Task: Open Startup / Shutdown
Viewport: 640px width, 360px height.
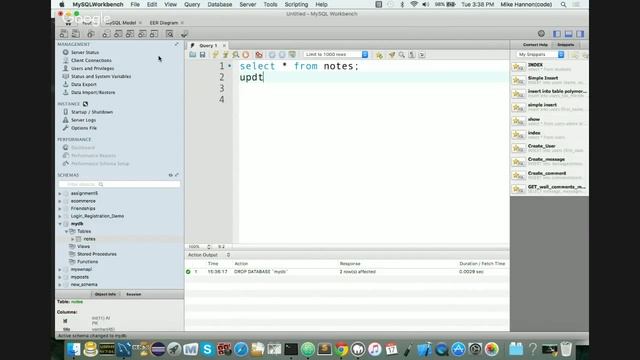Action: point(92,112)
